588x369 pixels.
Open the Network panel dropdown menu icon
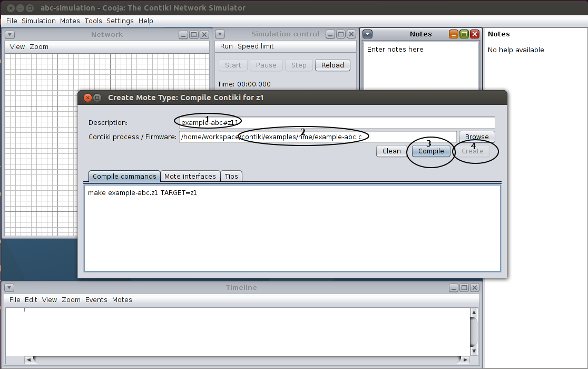10,34
